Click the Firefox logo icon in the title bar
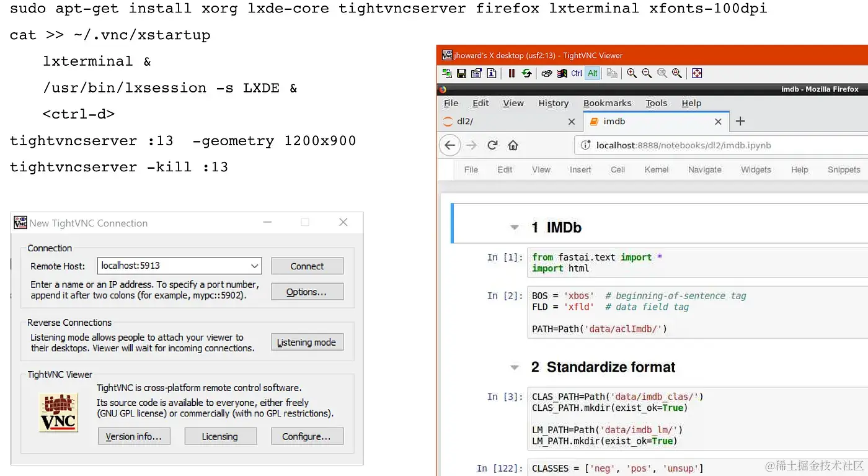This screenshot has width=868, height=476. [442, 89]
